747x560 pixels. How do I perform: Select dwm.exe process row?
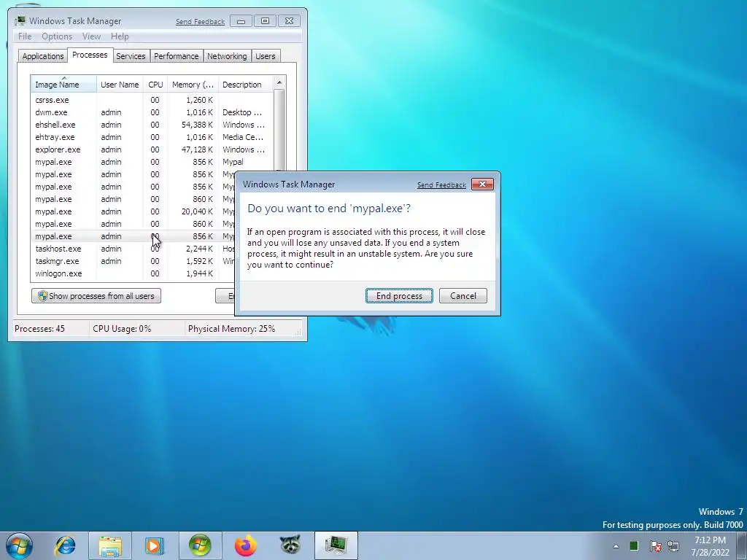click(152, 112)
